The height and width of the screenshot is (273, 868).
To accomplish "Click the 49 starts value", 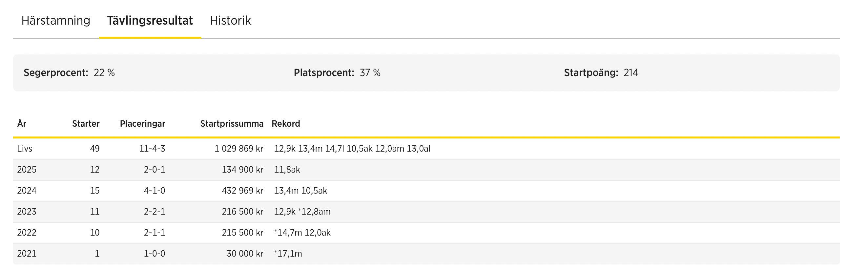I will point(95,149).
